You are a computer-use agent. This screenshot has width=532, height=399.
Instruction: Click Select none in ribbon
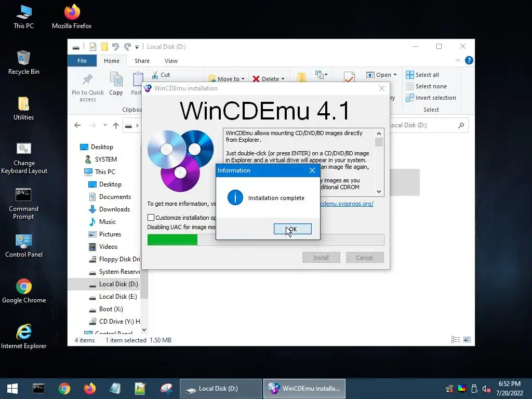click(427, 86)
